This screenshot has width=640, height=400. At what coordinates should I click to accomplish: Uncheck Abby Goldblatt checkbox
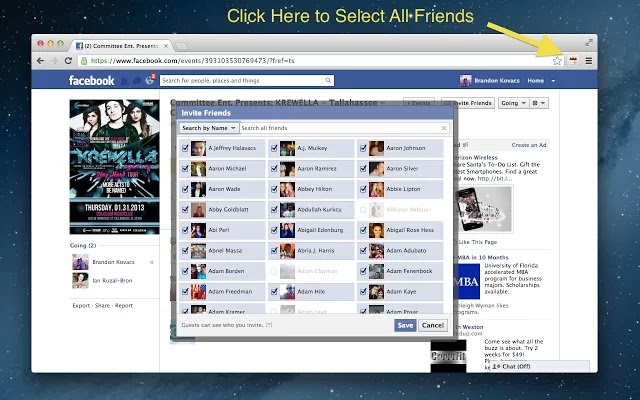(x=185, y=210)
